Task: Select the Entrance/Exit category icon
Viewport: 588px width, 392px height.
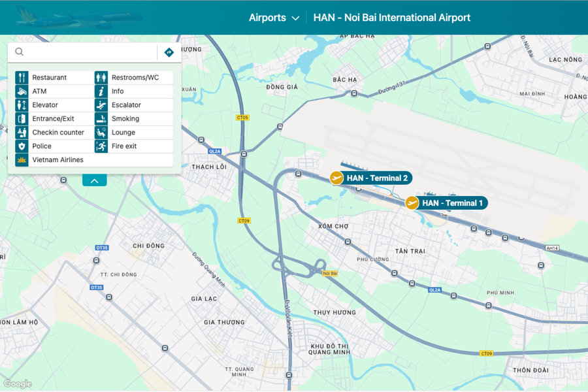Action: [22, 118]
